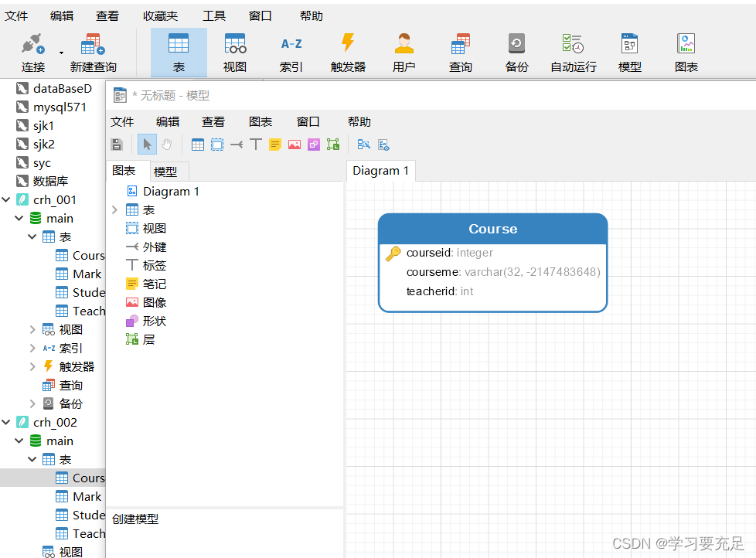
Task: Pick the text label tool
Action: coord(256,145)
